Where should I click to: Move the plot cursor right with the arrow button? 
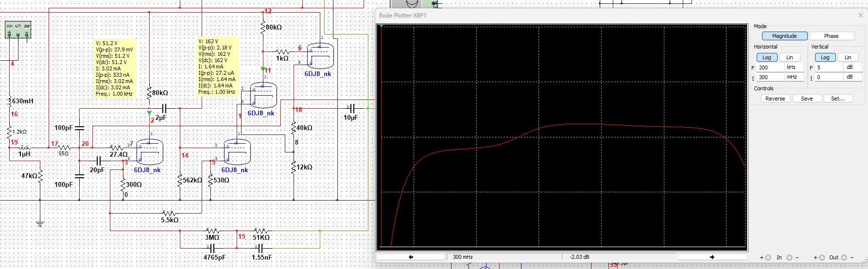(x=712, y=257)
